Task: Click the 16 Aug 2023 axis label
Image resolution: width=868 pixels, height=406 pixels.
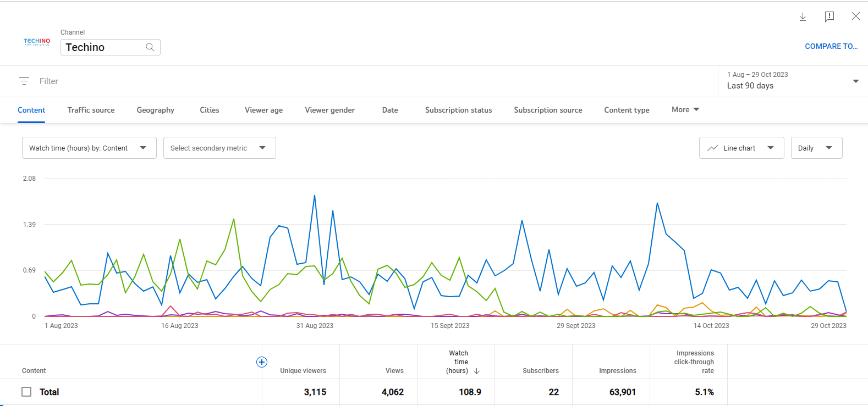Action: [180, 326]
